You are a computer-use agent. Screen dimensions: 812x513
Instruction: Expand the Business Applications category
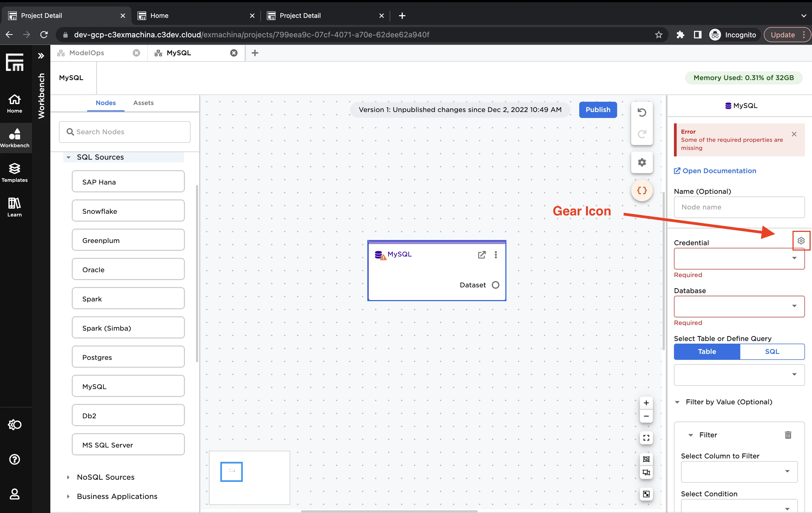[69, 496]
